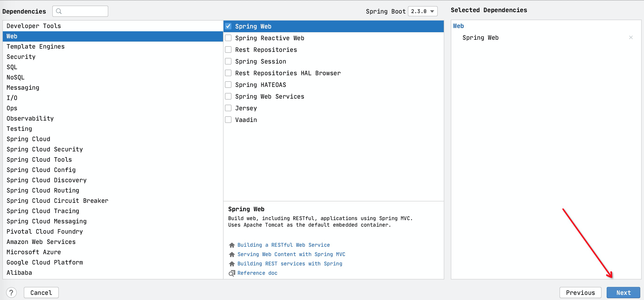Open Spring Cloud Tracing category
Viewport: 644px width, 300px height.
pos(113,211)
